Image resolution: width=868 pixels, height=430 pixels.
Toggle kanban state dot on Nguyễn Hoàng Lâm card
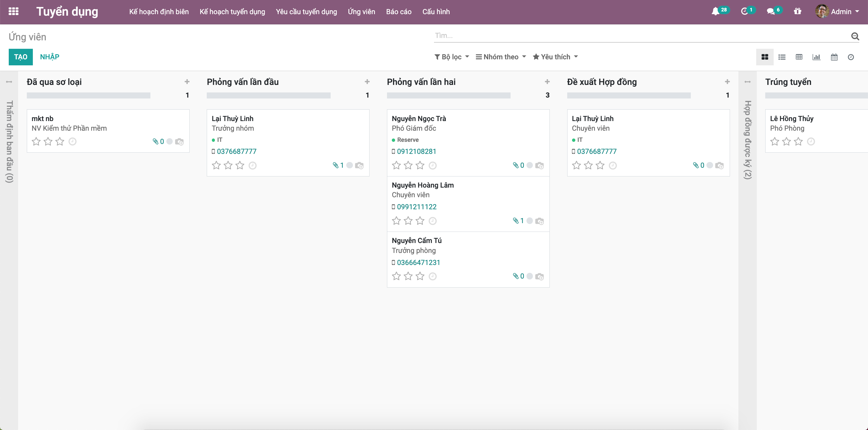[x=530, y=221]
